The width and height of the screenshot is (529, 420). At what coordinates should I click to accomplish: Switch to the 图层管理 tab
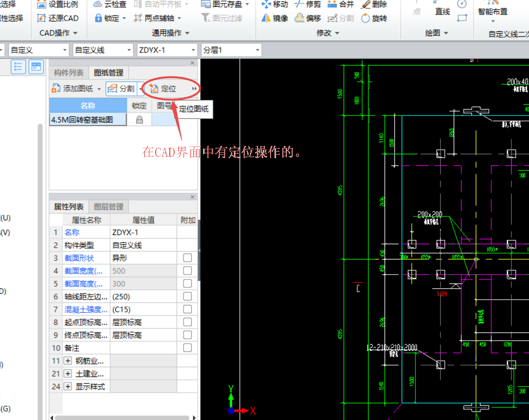point(109,207)
